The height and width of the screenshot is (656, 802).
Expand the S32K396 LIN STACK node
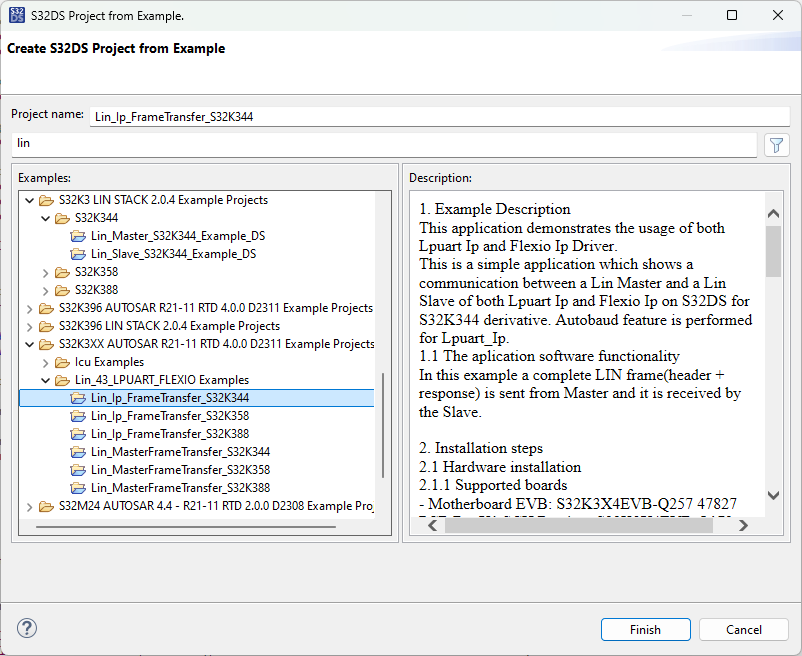point(29,325)
